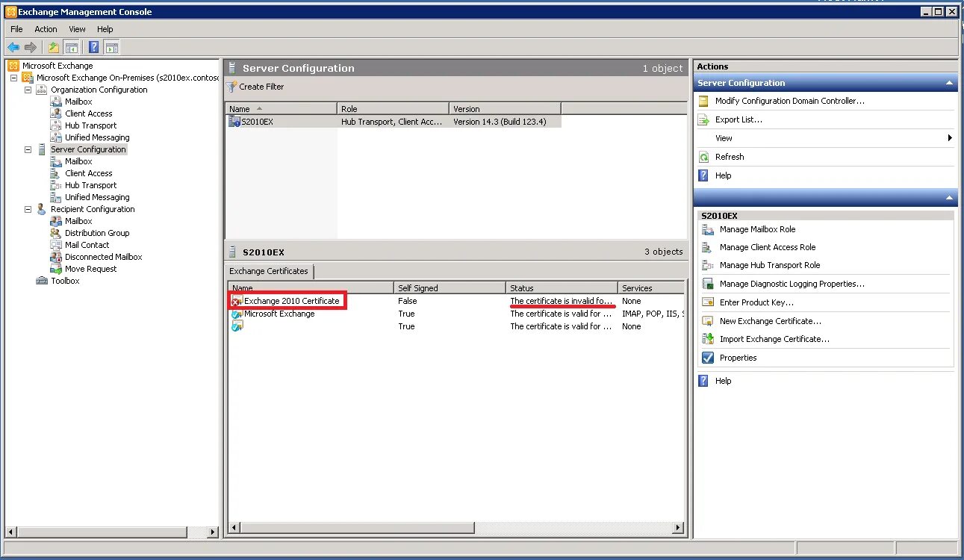Select Hub Transport under Server Configuration

pos(90,185)
